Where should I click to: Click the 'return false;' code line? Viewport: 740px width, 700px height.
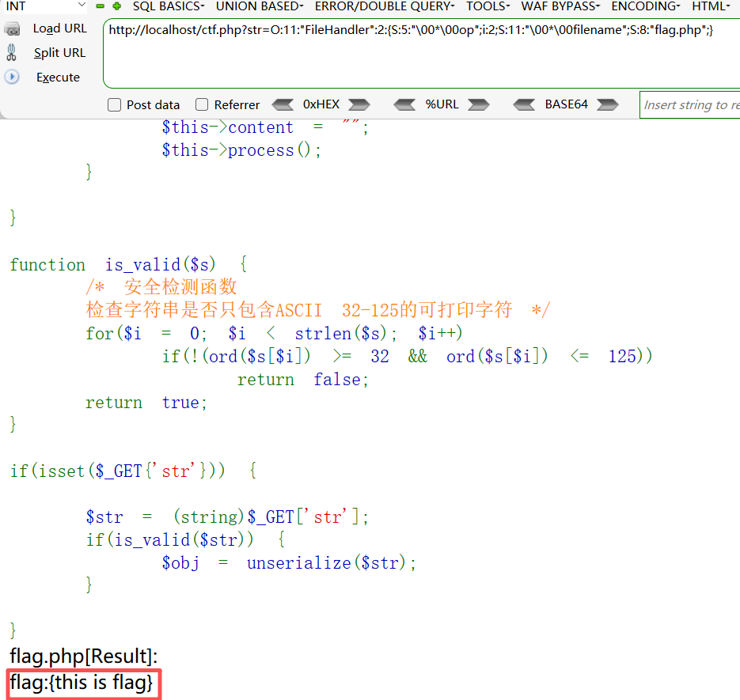[x=302, y=380]
